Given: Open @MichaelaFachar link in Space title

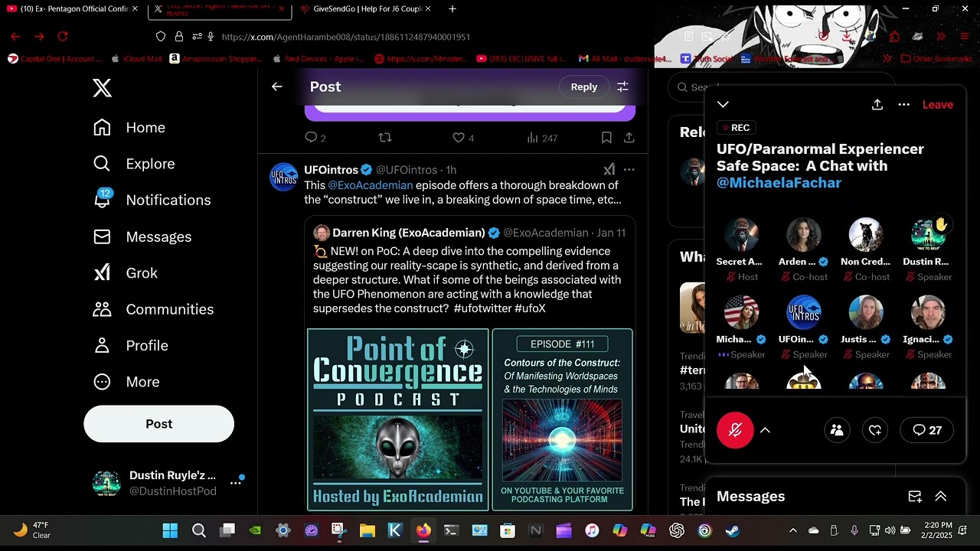Looking at the screenshot, I should coord(779,183).
